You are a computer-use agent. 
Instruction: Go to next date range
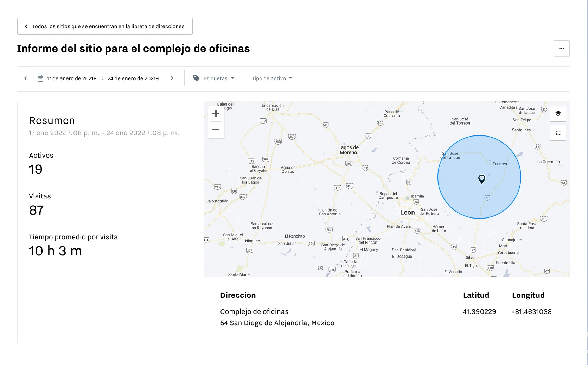click(172, 78)
